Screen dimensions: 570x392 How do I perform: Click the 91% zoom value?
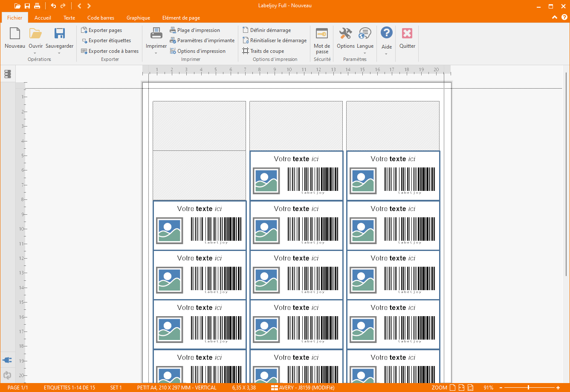(x=489, y=388)
